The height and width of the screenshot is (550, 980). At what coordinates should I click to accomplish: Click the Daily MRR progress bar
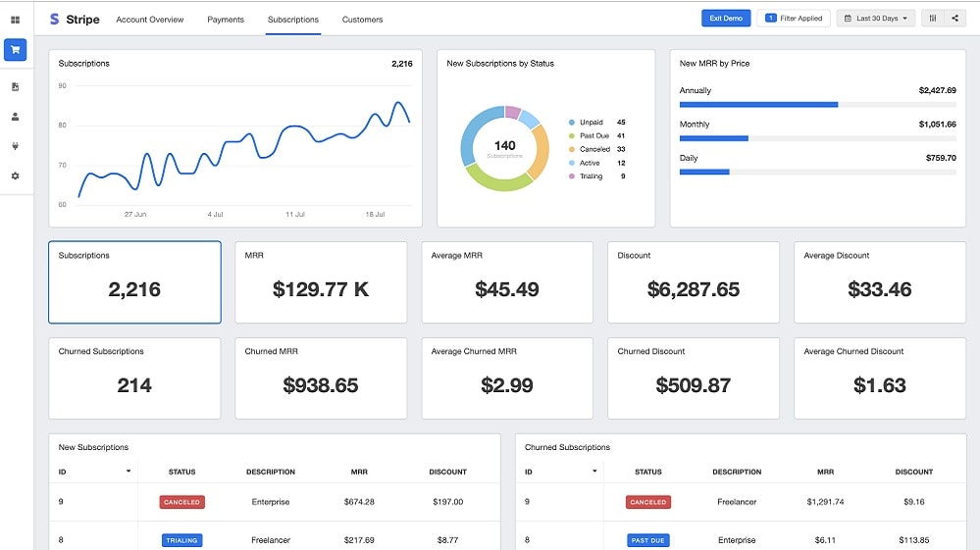pyautogui.click(x=817, y=172)
